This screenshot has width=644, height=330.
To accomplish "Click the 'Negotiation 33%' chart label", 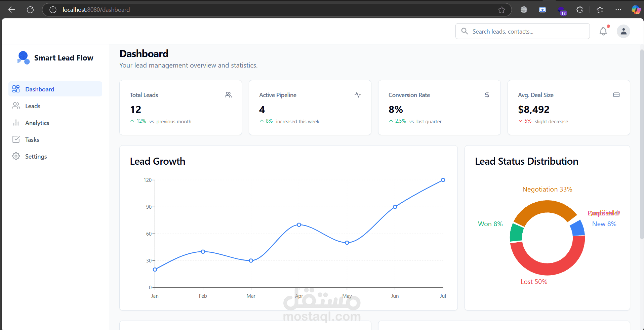I will click(547, 189).
